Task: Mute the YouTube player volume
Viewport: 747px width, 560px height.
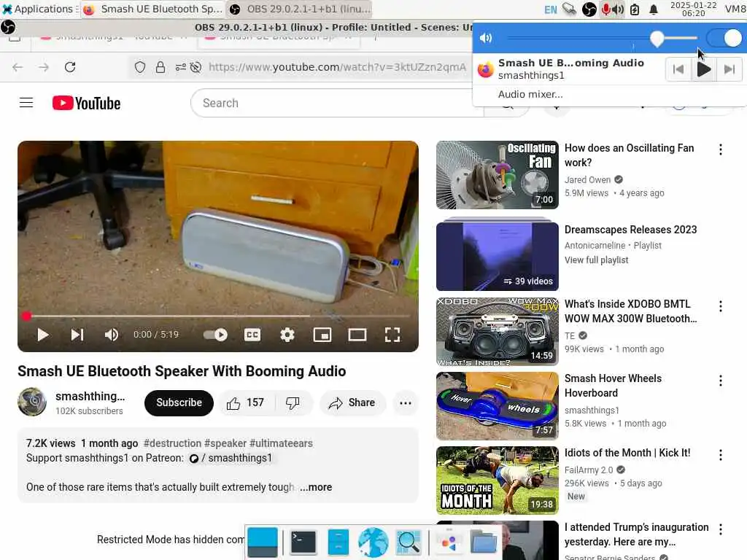Action: pyautogui.click(x=112, y=335)
